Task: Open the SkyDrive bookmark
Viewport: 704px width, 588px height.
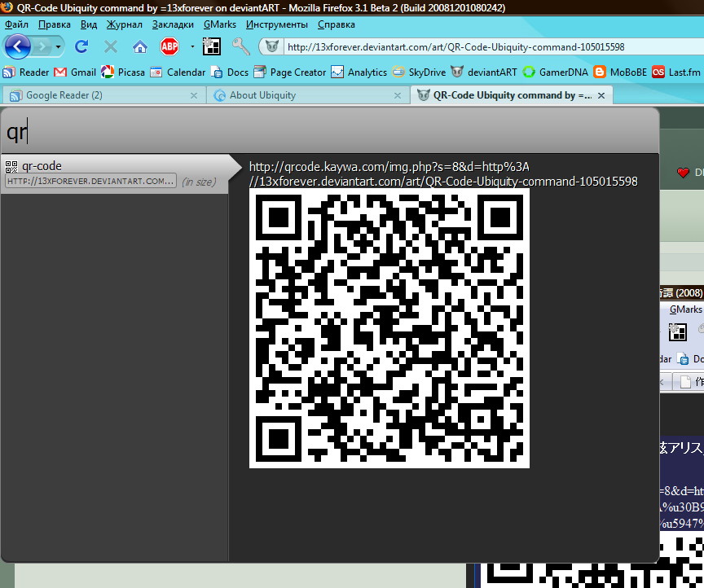Action: point(419,72)
